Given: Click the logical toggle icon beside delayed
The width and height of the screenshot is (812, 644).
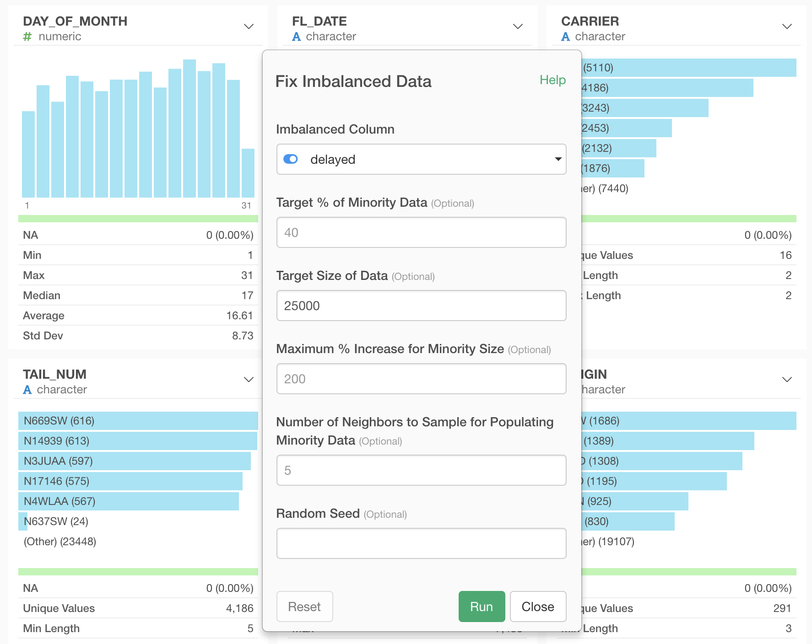Looking at the screenshot, I should [291, 159].
